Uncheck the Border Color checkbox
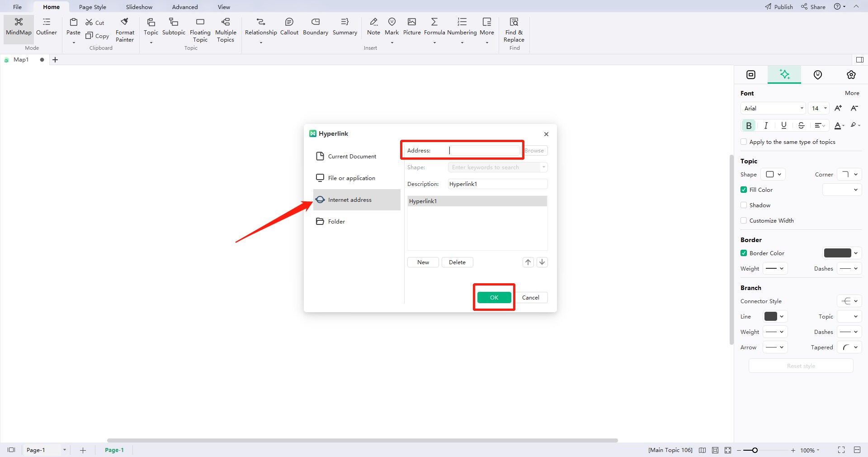 [x=744, y=253]
